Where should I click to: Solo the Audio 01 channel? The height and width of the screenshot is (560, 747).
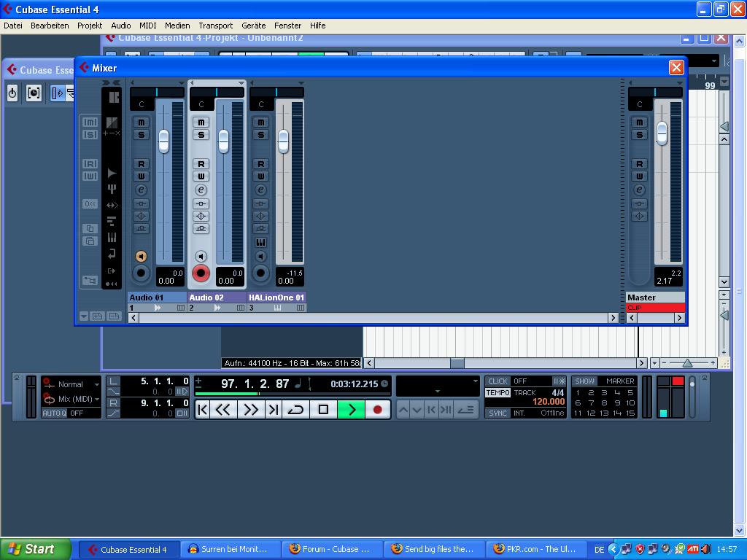click(141, 135)
